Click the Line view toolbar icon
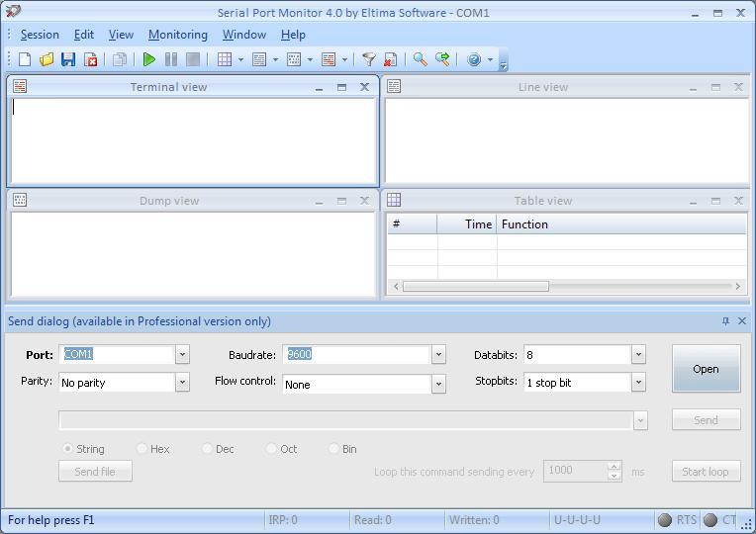Image resolution: width=756 pixels, height=534 pixels. (x=259, y=59)
